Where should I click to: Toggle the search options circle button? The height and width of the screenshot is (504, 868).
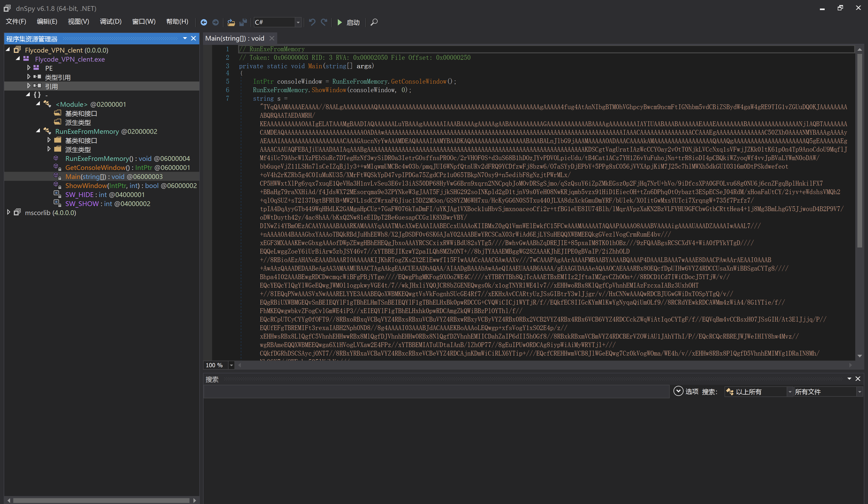tap(678, 391)
